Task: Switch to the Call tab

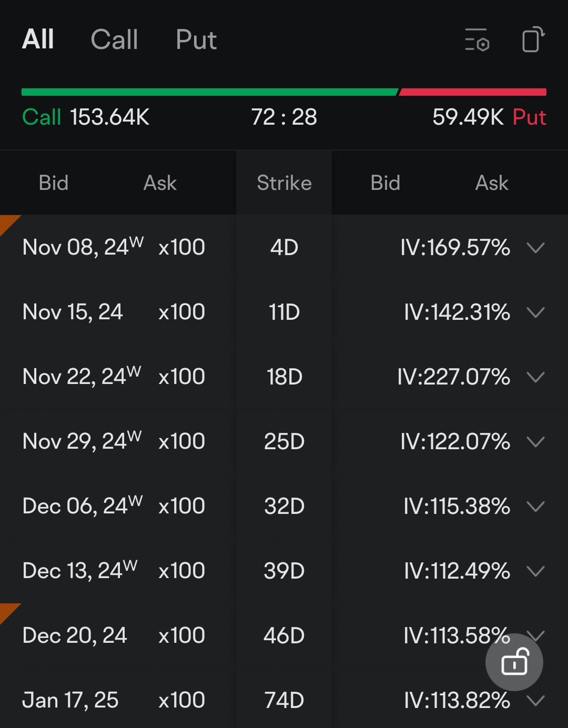Action: click(114, 39)
